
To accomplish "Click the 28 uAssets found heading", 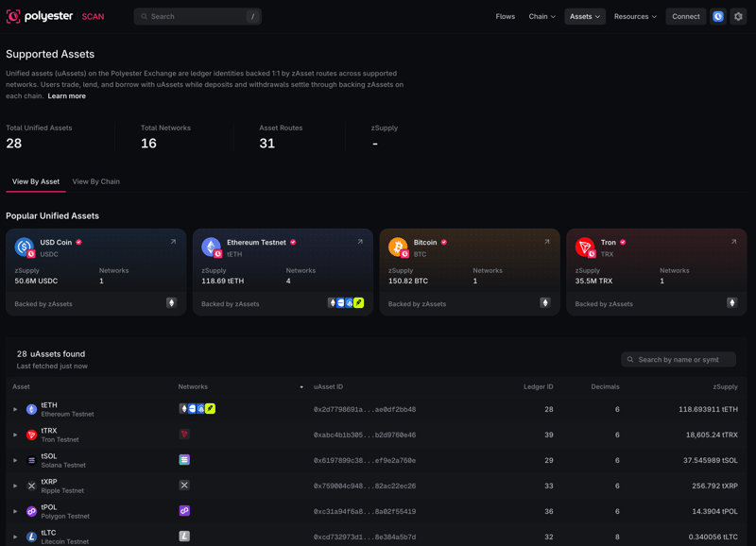I will pyautogui.click(x=51, y=354).
